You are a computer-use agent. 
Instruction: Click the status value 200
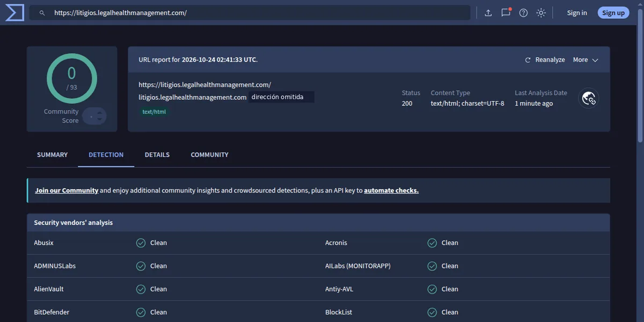(407, 104)
